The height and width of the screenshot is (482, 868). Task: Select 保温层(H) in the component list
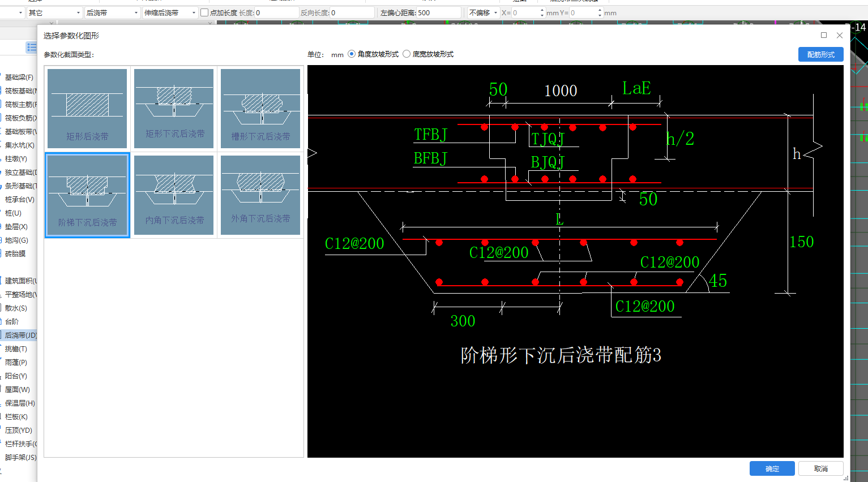(x=19, y=403)
